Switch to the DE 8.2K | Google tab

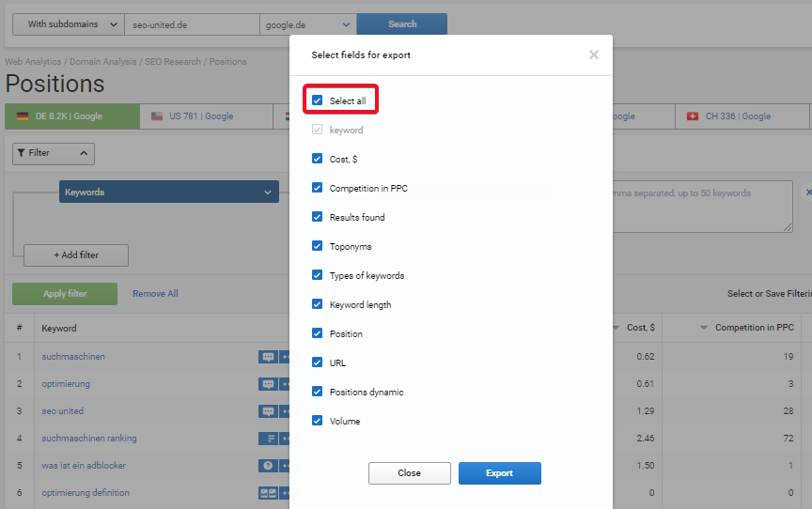(x=72, y=116)
